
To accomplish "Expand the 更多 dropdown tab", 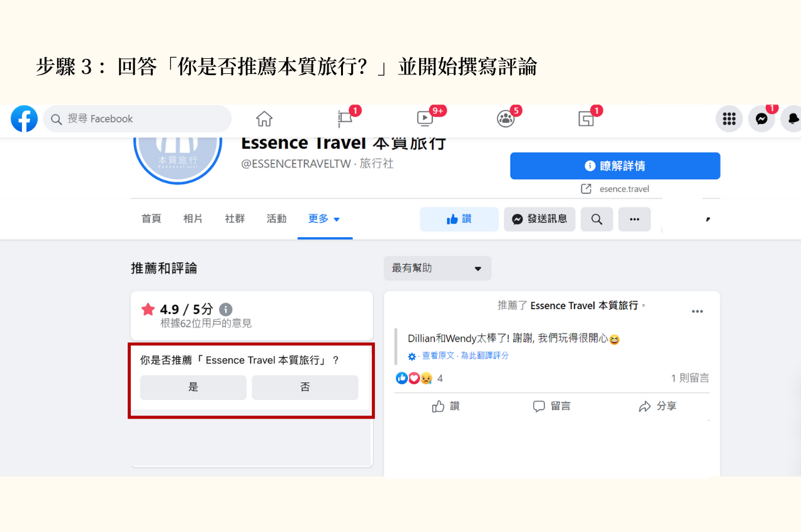I will click(325, 219).
